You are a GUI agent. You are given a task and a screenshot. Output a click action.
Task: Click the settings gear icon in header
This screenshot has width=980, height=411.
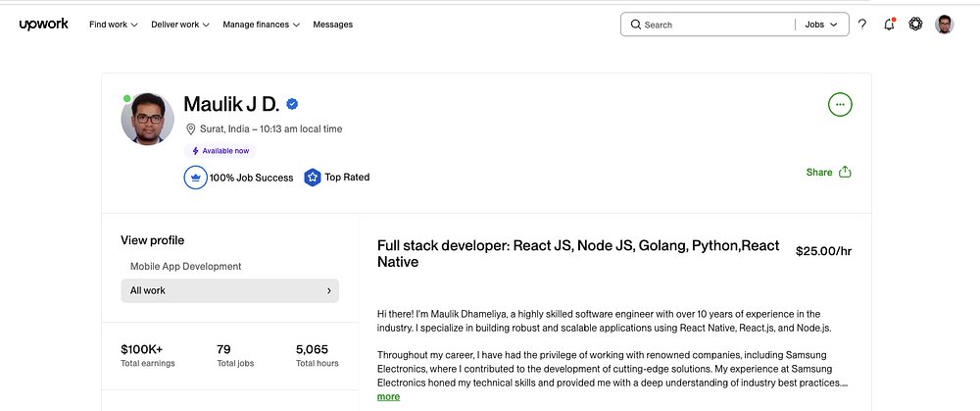[915, 25]
